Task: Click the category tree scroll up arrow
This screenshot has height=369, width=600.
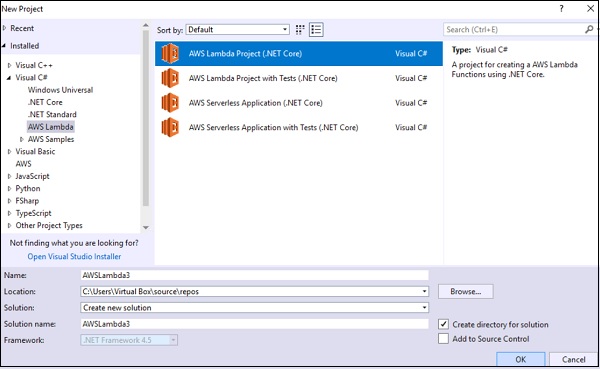Action: pos(145,25)
